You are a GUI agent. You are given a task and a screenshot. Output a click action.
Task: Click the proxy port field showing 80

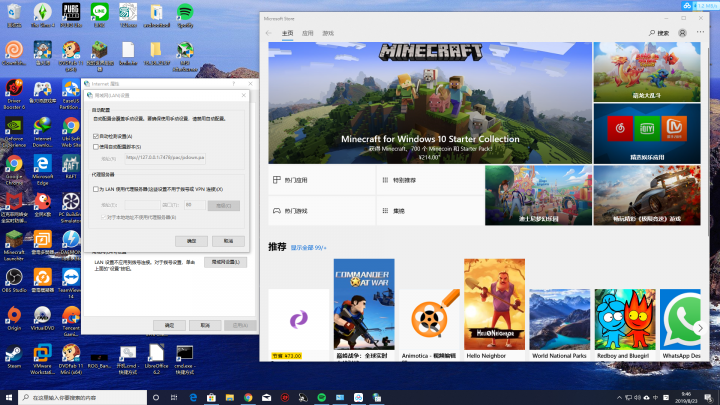[x=195, y=205]
